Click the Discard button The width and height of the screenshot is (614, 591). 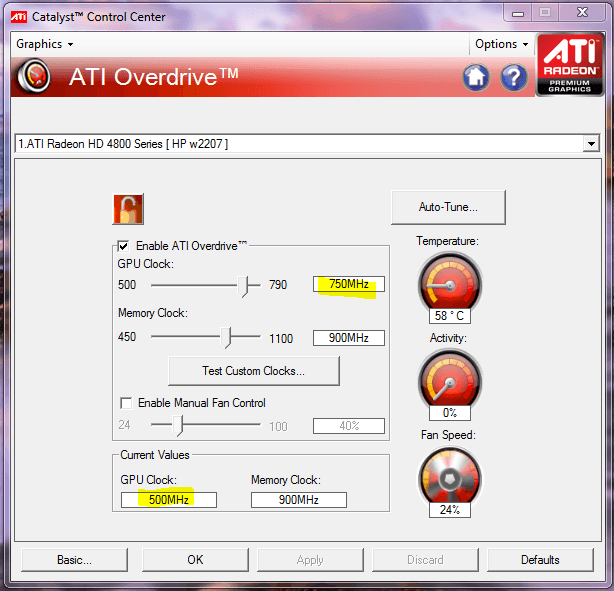point(425,560)
